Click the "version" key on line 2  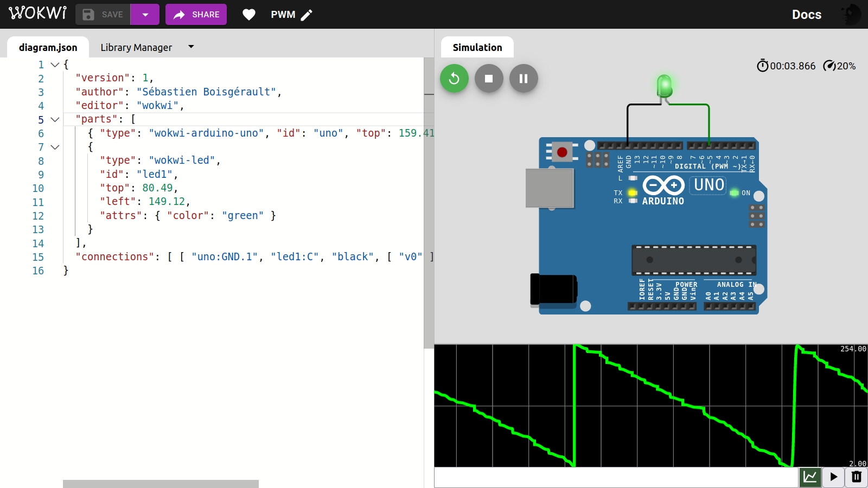(103, 78)
